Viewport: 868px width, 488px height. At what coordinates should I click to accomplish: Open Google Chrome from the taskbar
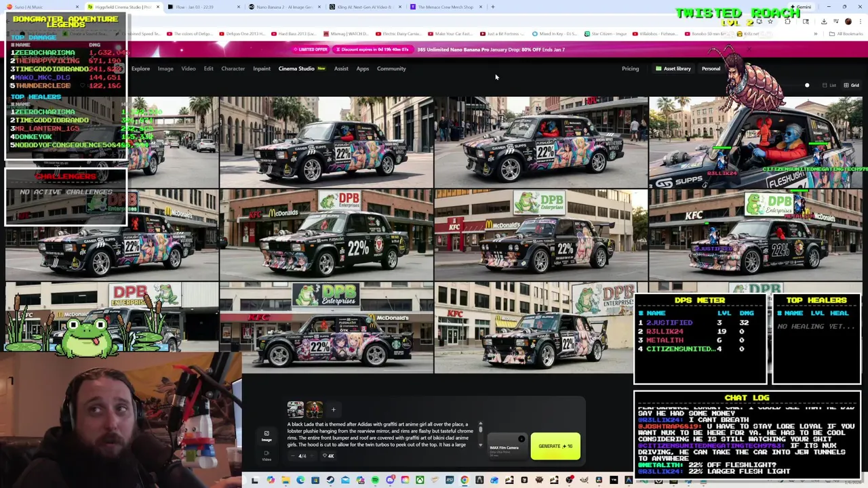coord(464,481)
